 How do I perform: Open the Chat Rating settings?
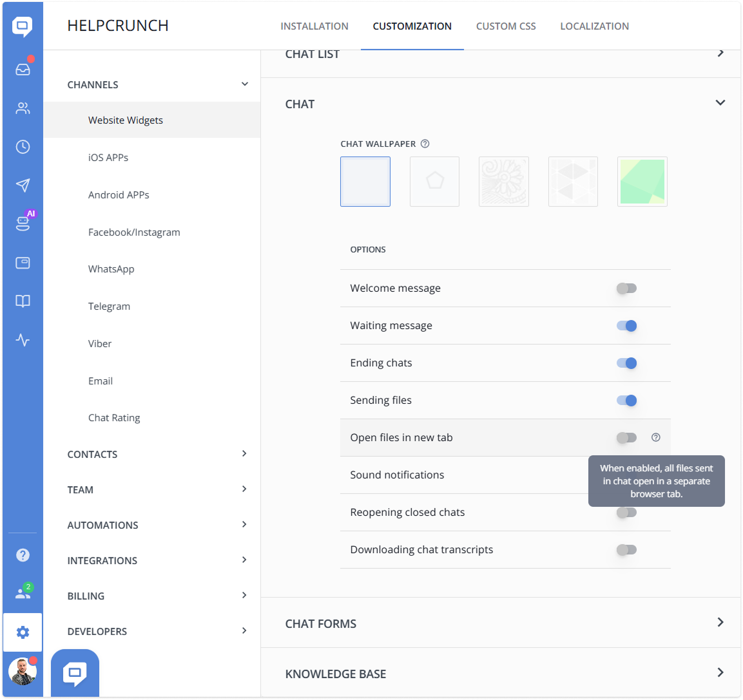coord(114,417)
